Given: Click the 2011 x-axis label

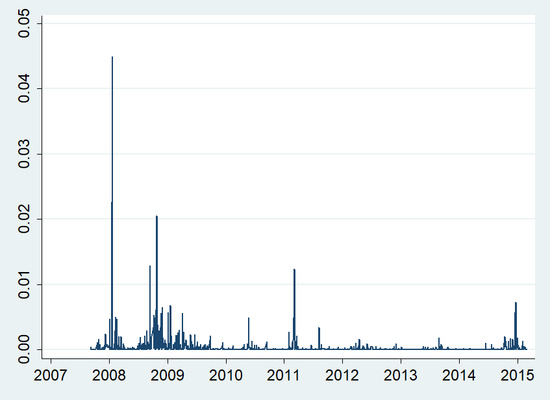Looking at the screenshot, I should (x=283, y=375).
